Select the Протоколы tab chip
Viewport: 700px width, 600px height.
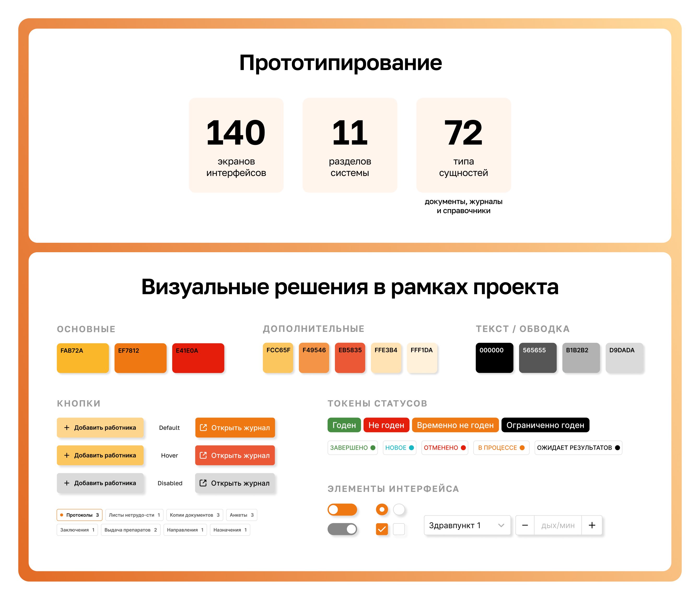79,515
